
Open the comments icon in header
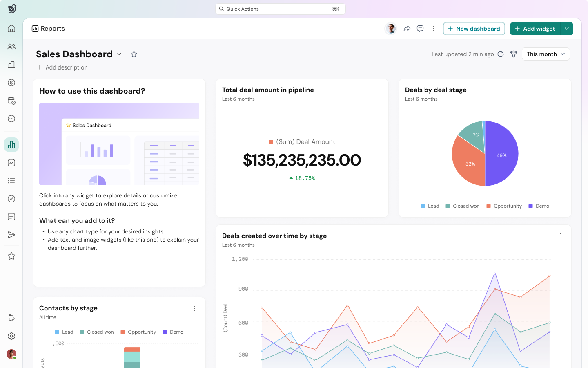(420, 29)
